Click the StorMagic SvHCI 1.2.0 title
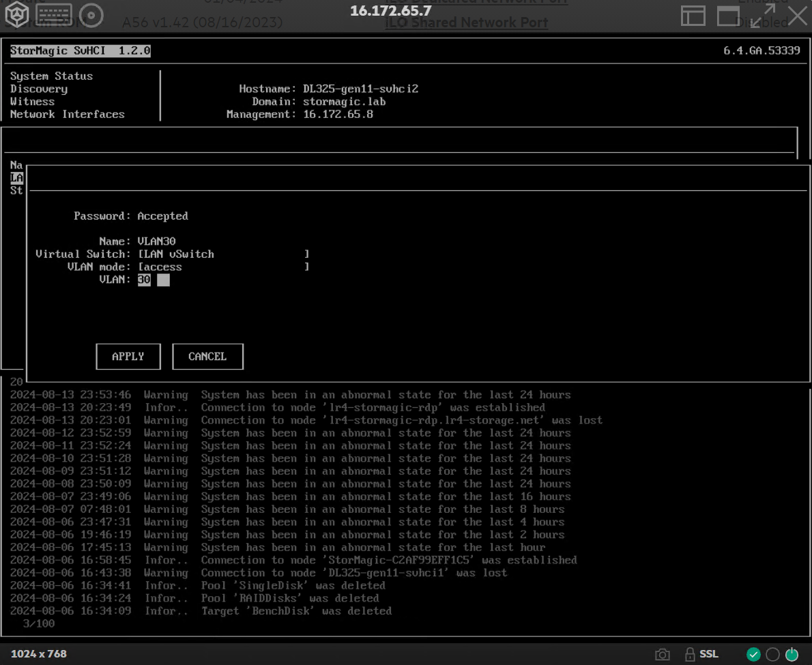Image resolution: width=812 pixels, height=665 pixels. 81,50
